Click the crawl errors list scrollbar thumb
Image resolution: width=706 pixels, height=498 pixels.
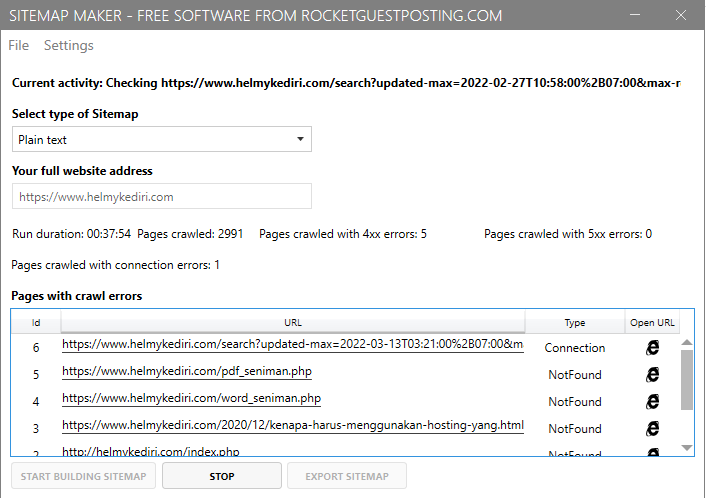pyautogui.click(x=687, y=380)
